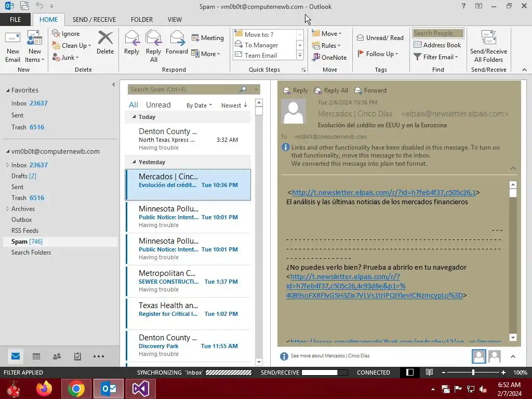Open RSS Feeds folder
The width and height of the screenshot is (532, 399).
[25, 230]
